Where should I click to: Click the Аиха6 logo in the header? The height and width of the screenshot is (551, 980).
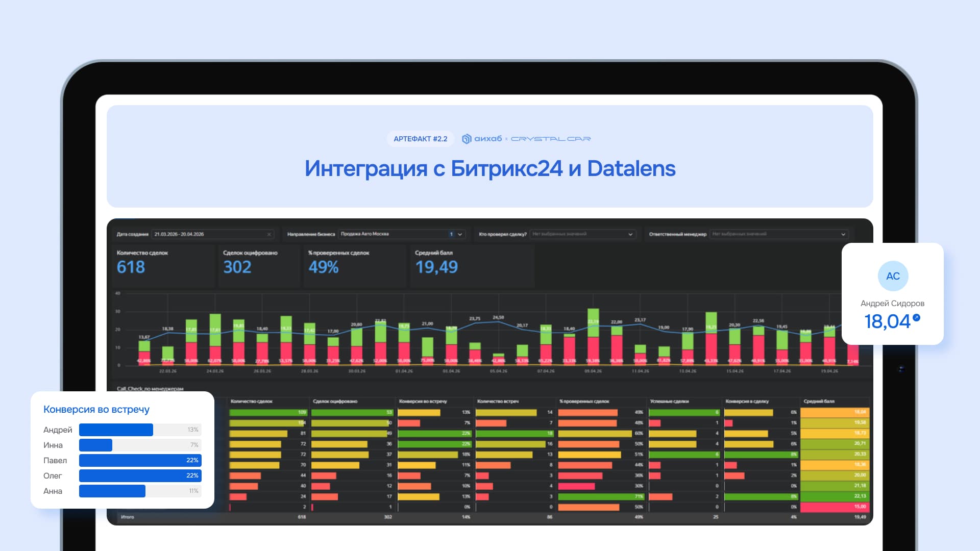pos(482,139)
